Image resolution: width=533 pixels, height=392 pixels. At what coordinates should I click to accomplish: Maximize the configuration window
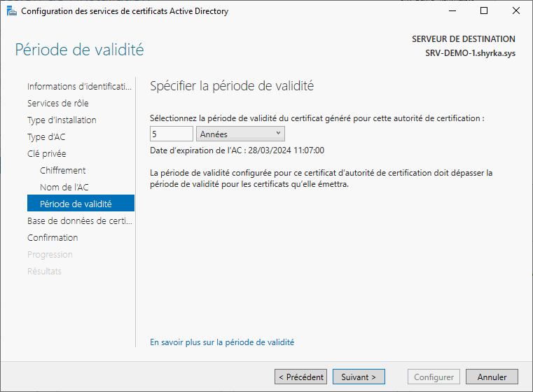click(x=484, y=11)
